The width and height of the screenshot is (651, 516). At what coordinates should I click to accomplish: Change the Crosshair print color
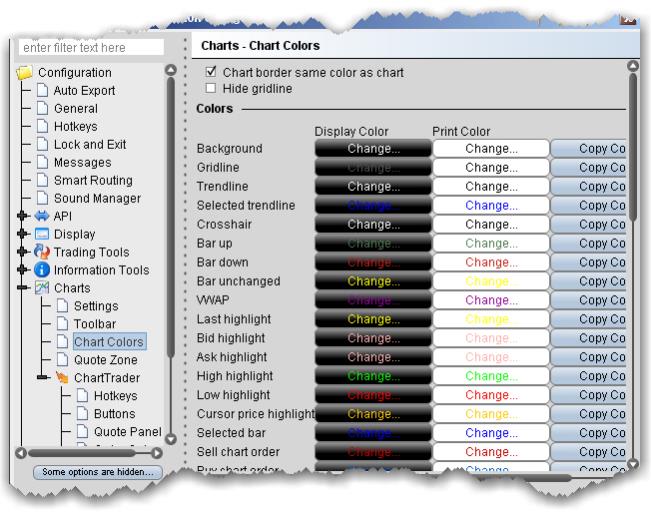491,225
